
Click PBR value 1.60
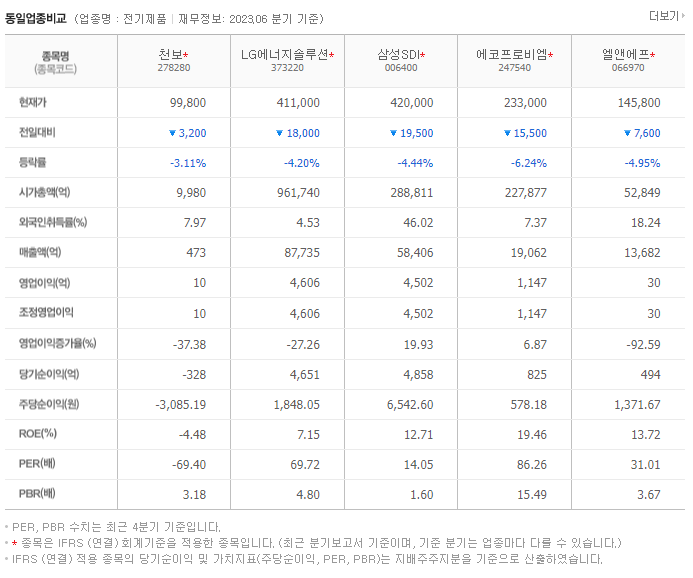[422, 495]
